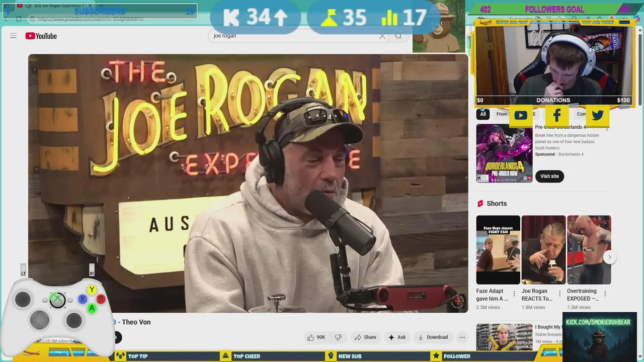Play the Faze Adapt short thumbnail
The image size is (644, 362).
[498, 250]
